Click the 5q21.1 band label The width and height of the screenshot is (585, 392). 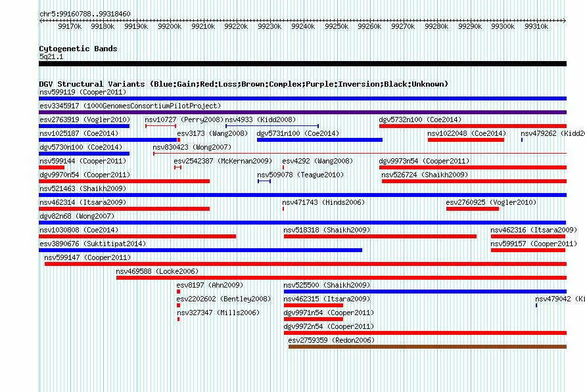tap(51, 56)
